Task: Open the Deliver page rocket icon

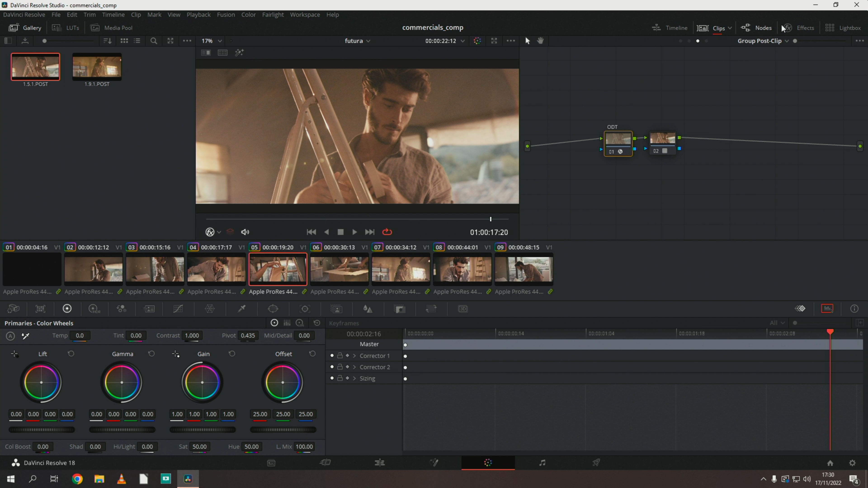Action: [596, 463]
